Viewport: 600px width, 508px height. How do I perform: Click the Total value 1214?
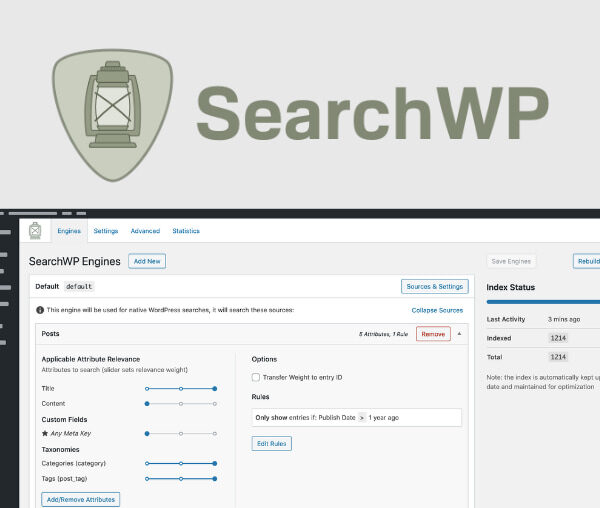coord(558,357)
